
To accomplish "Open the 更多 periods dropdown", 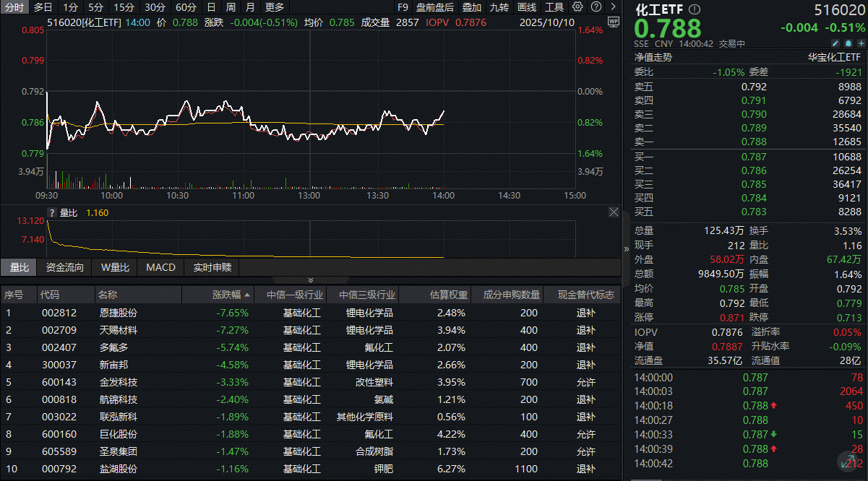I will (x=276, y=6).
